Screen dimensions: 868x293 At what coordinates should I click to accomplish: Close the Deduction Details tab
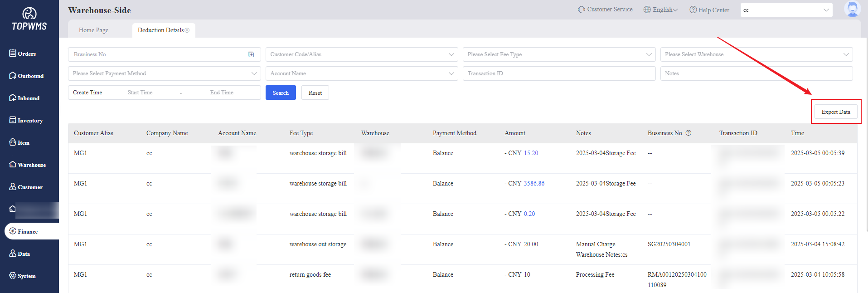click(187, 30)
